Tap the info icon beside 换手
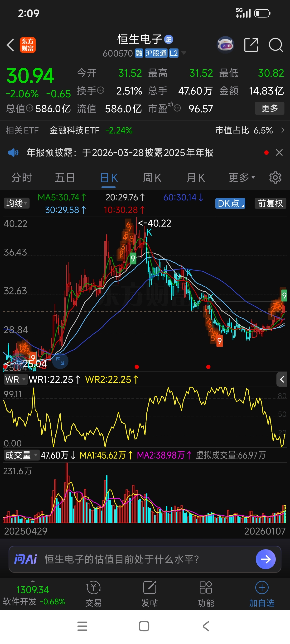290x644 pixels. point(101,90)
